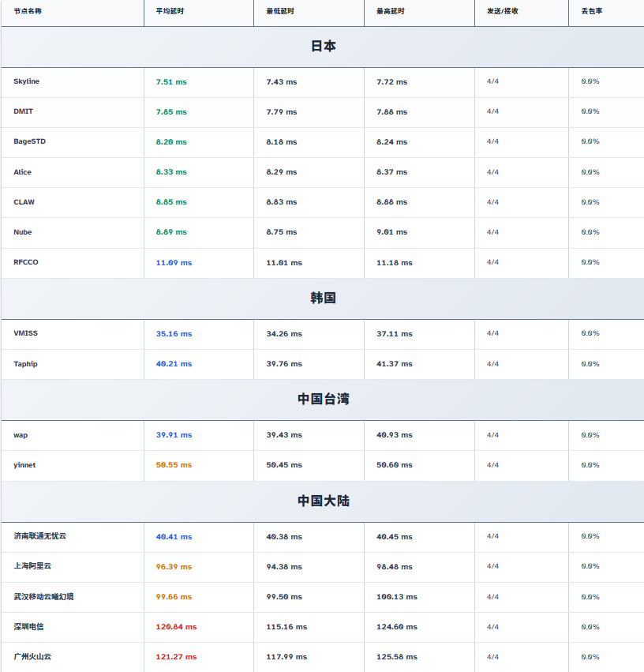
Task: Toggle the 中国台湾 group section header
Action: [323, 400]
